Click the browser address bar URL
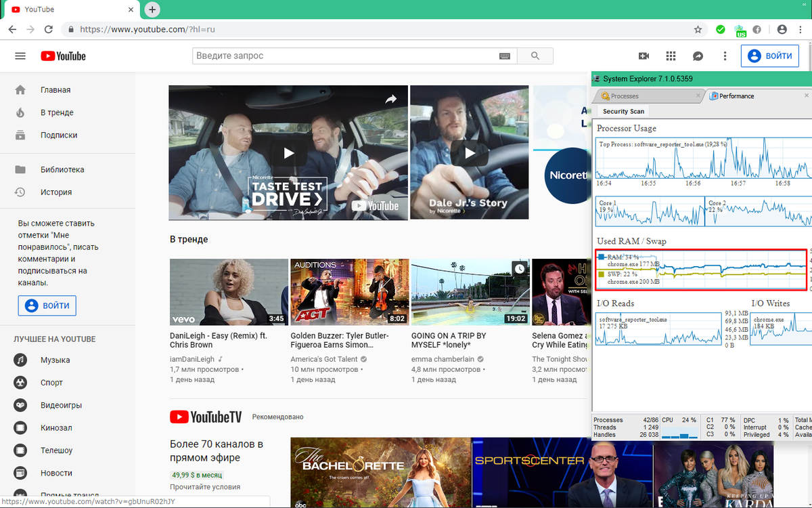The image size is (812, 508). (x=148, y=30)
